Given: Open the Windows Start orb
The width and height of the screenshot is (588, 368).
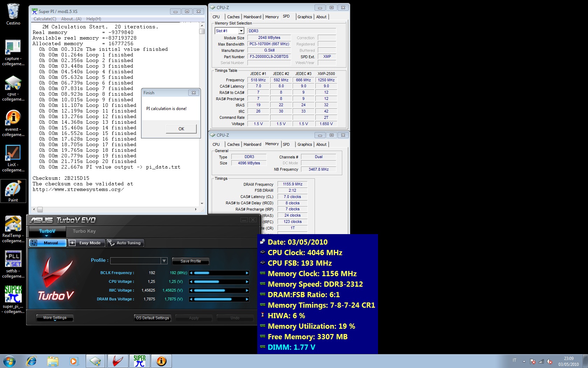Looking at the screenshot, I should coord(9,361).
